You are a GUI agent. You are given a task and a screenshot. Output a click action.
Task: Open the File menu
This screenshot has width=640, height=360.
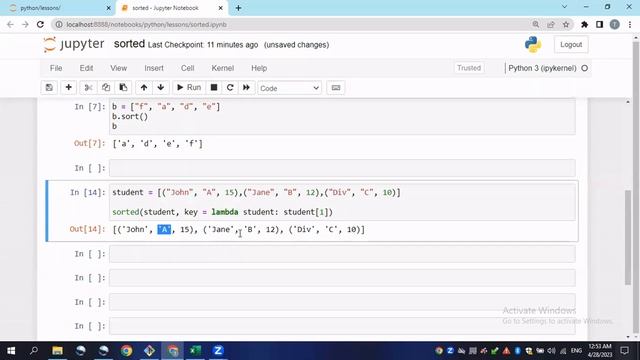coord(56,68)
